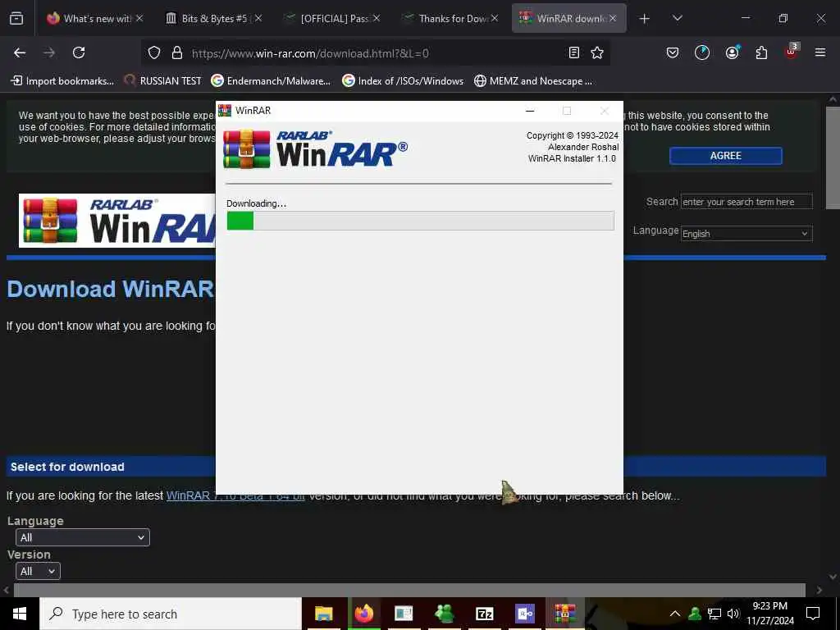Open Firefox View icon in tab strip
The width and height of the screenshot is (840, 630).
(16, 18)
